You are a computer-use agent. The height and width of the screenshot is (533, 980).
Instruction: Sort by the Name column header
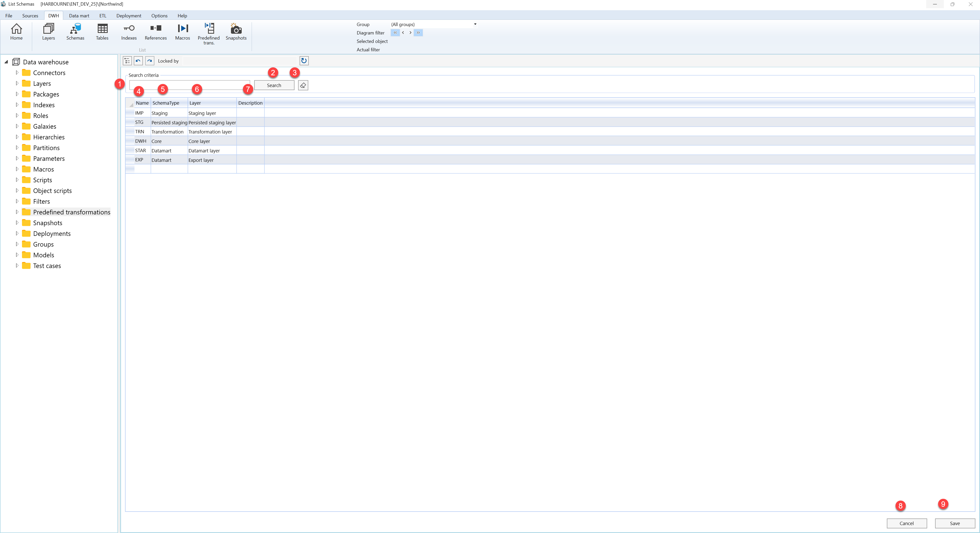(142, 103)
